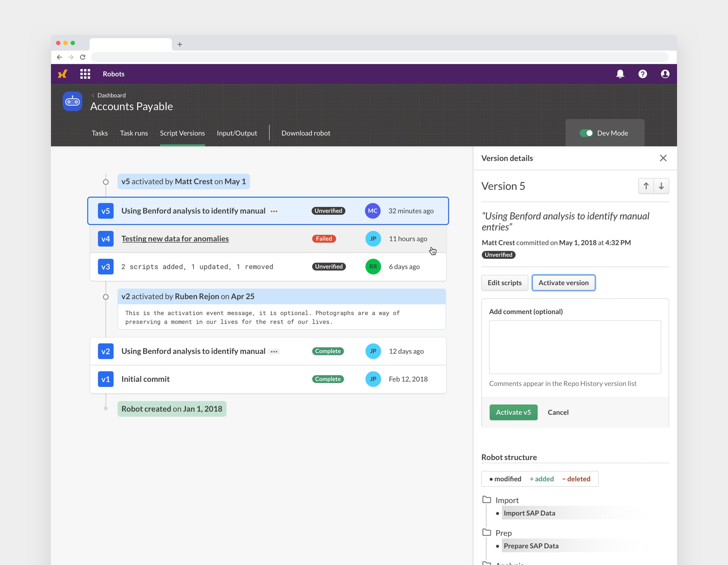Screen dimensions: 728x565
Task: Click the MC avatar on v5 row
Action: [x=373, y=211]
